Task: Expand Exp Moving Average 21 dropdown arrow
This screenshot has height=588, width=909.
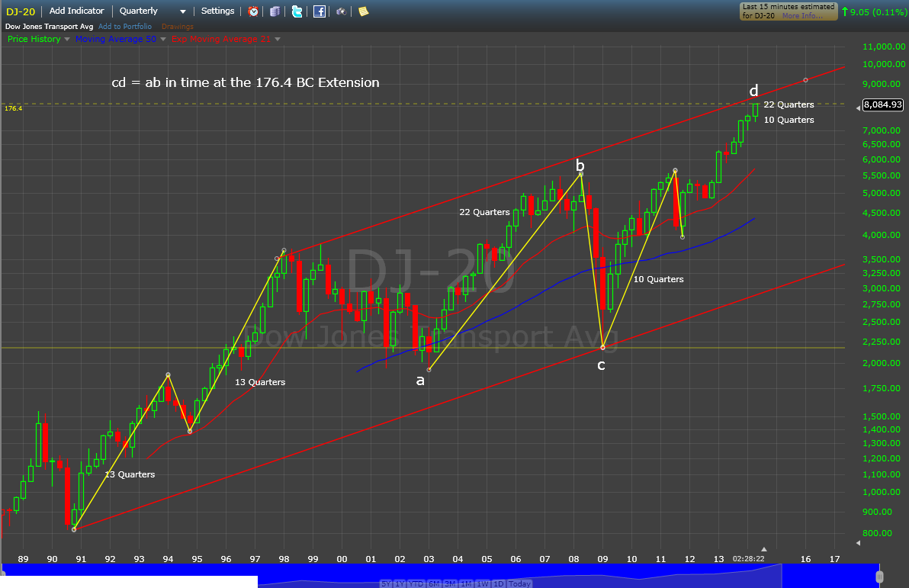Action: pyautogui.click(x=277, y=40)
